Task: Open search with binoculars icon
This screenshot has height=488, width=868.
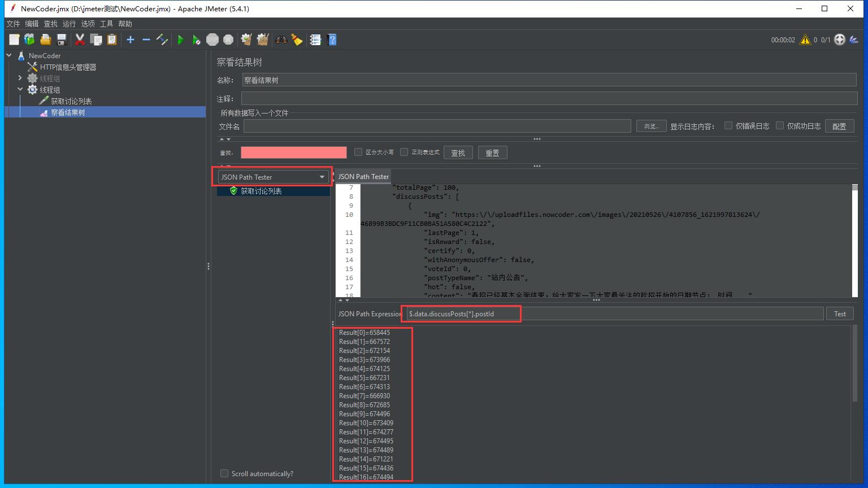Action: coord(281,40)
